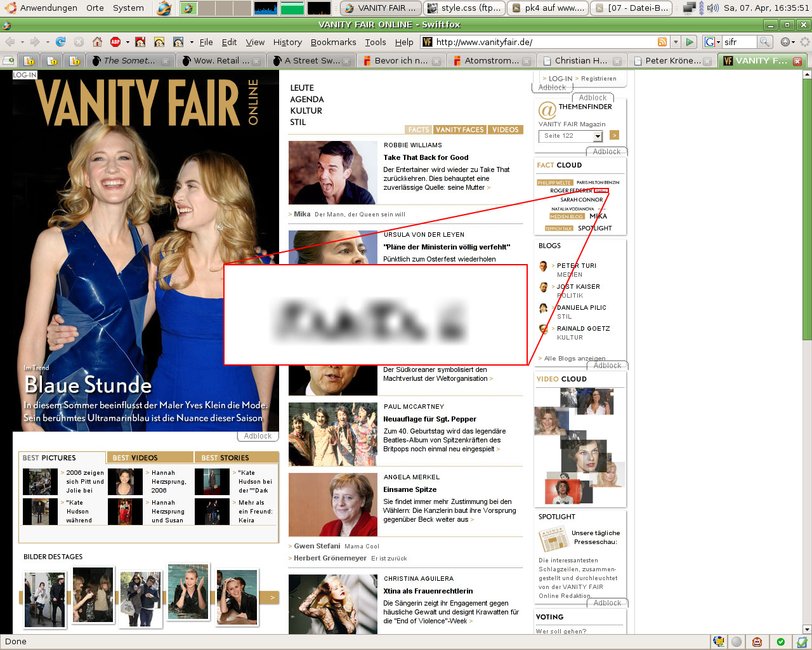Viewport: 812px width, 650px height.
Task: Click the green Go arrow beside address bar
Action: (x=690, y=42)
